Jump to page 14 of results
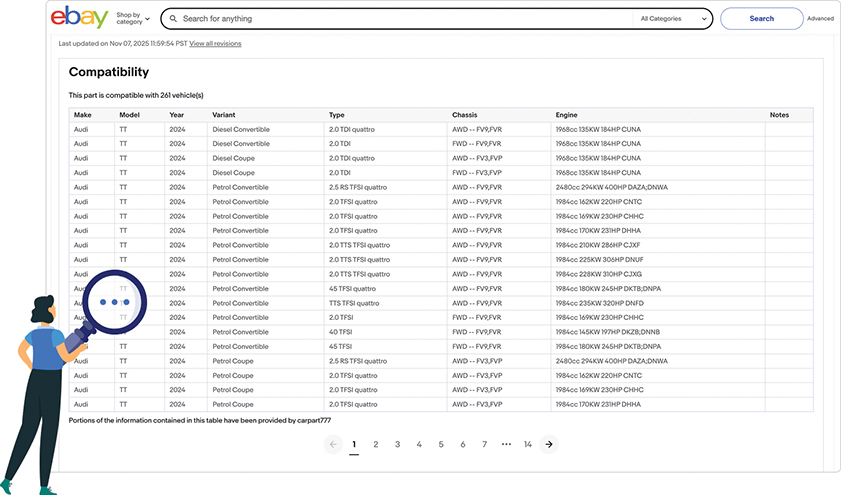The image size is (841, 495). [528, 444]
